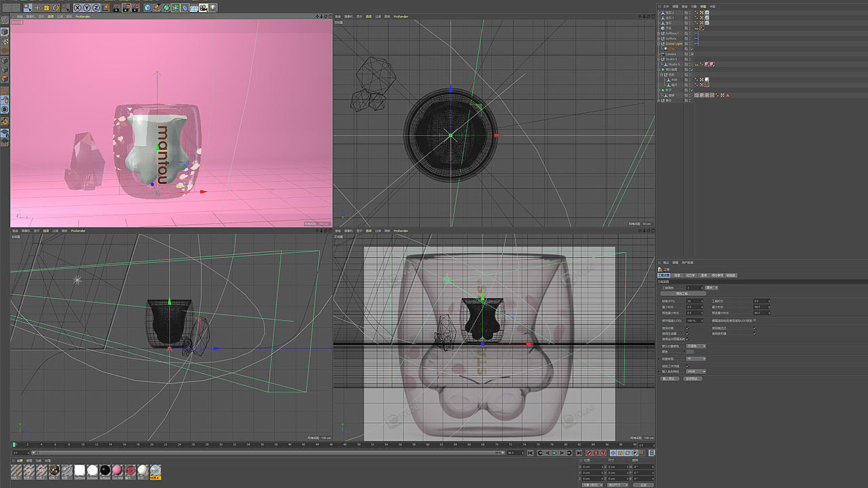Select the Scale tool in the top toolbar
Screen dimensions: 868x488
coord(45,7)
